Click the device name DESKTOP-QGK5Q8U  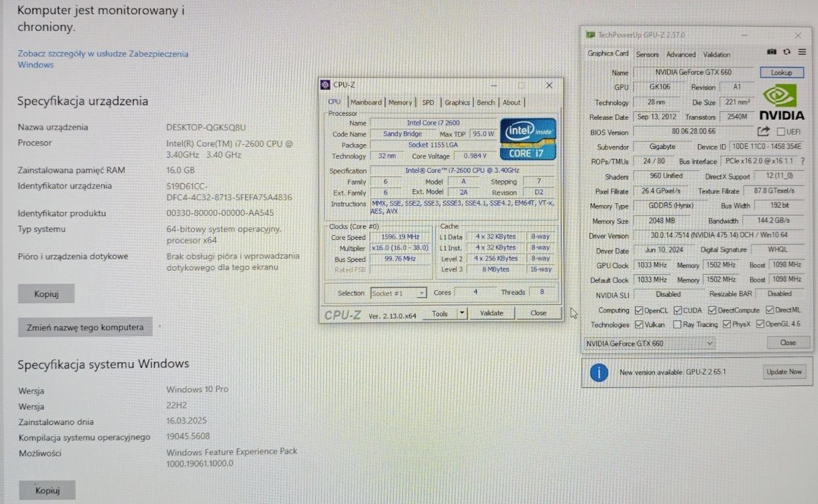pyautogui.click(x=207, y=127)
